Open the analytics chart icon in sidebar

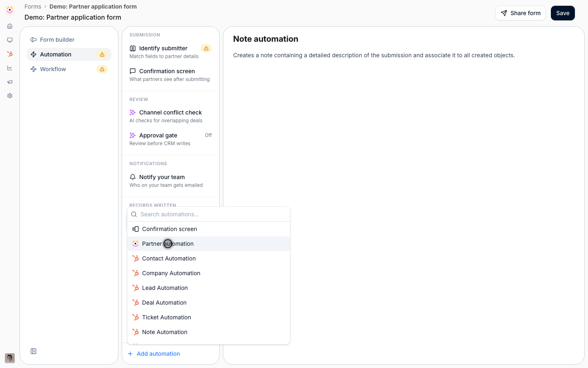tap(10, 68)
